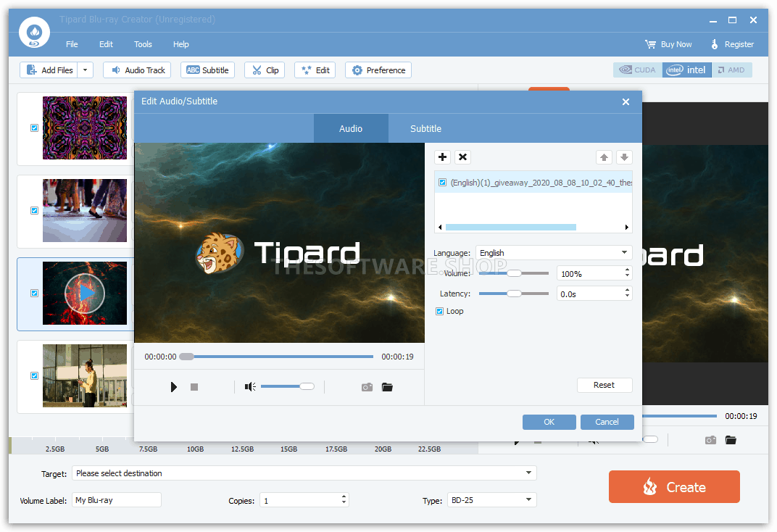The width and height of the screenshot is (777, 532).
Task: Increase Copies count stepper
Action: point(344,496)
